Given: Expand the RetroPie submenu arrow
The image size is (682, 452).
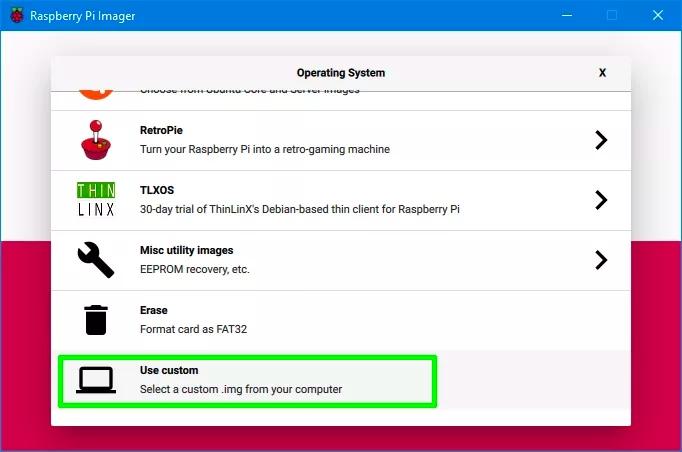Looking at the screenshot, I should [x=601, y=140].
